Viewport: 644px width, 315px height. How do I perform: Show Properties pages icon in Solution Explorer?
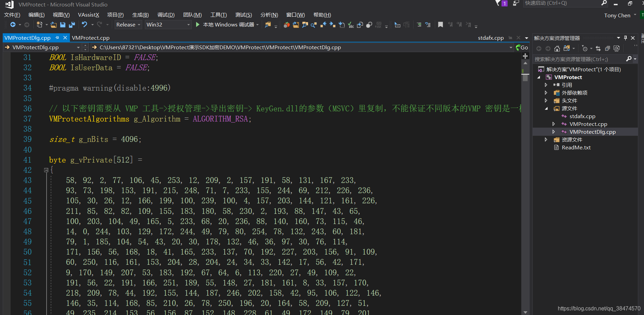(617, 49)
